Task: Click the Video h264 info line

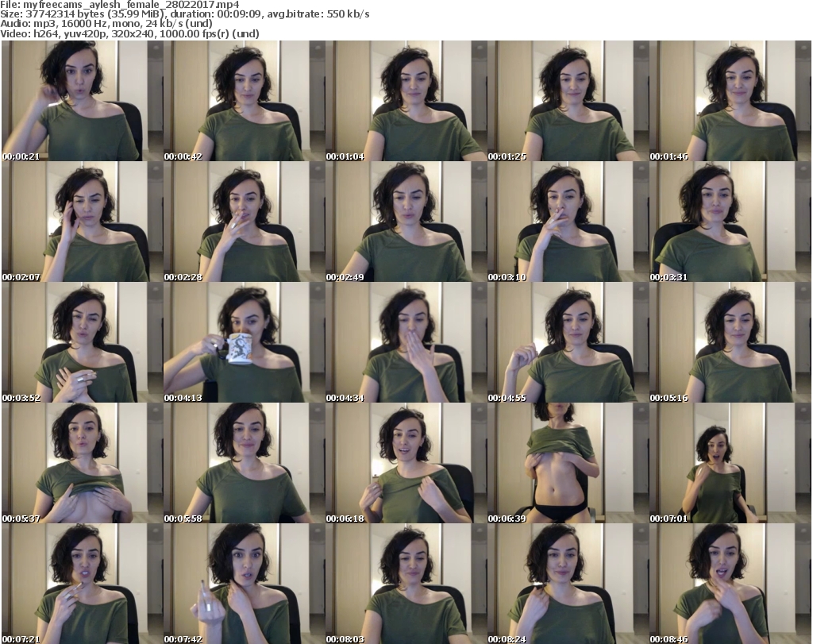Action: coord(129,34)
